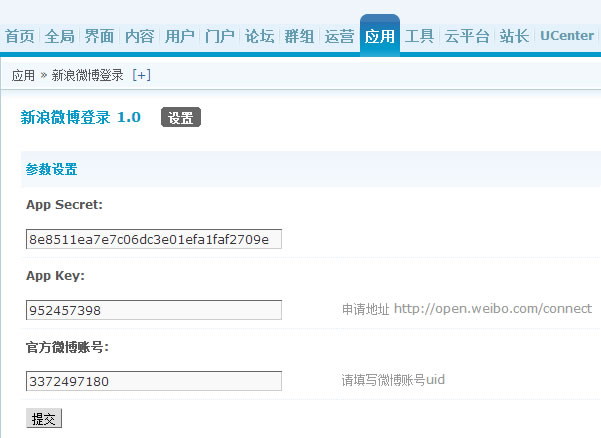
Task: Click the App Secret input field
Action: pyautogui.click(x=154, y=239)
